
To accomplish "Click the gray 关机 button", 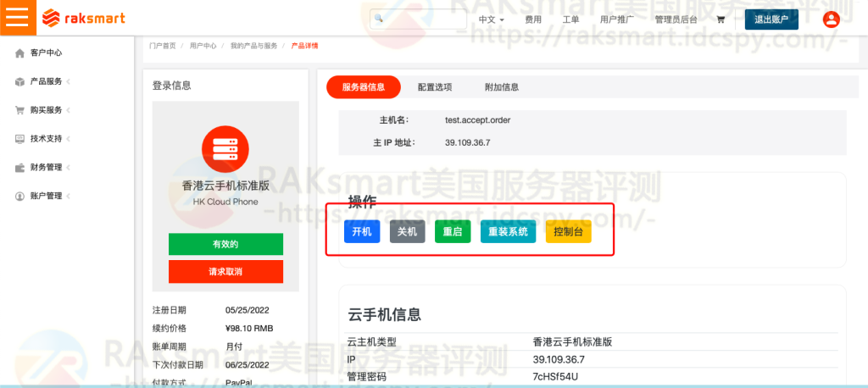I will 408,231.
